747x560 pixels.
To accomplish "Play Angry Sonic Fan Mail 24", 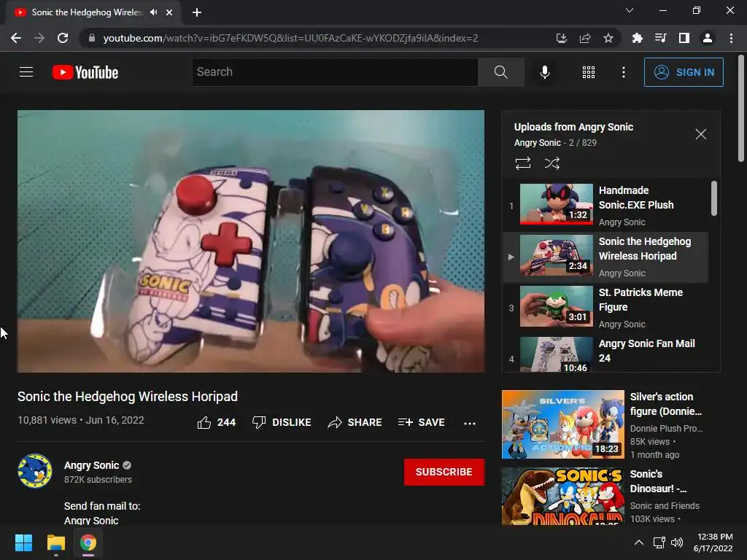I will (605, 354).
